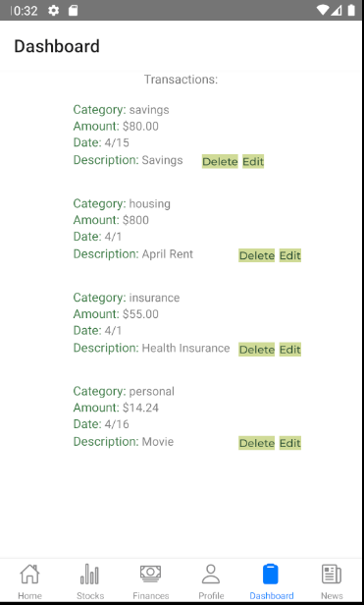364x605 pixels.
Task: Tap the Transactions heading
Action: [181, 80]
